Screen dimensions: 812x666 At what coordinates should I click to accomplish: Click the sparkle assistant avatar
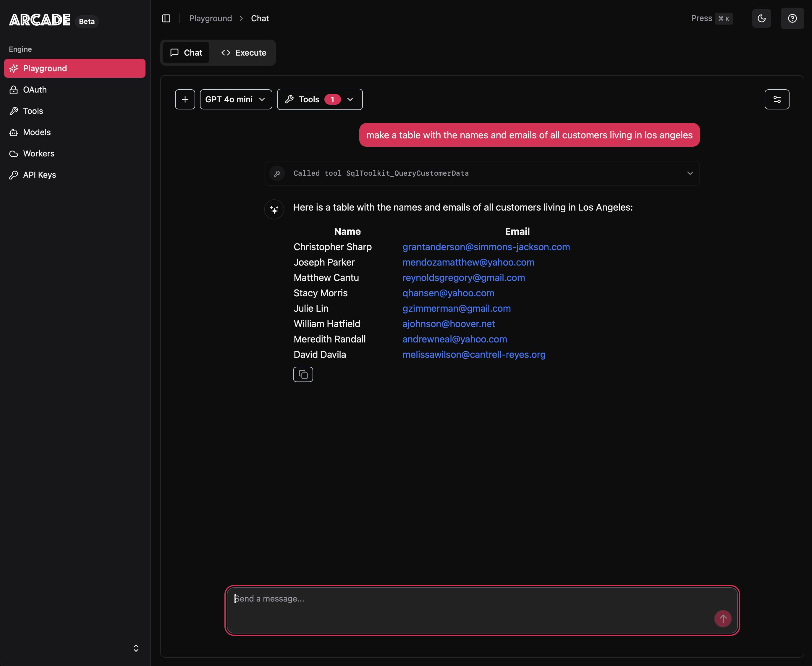point(274,209)
